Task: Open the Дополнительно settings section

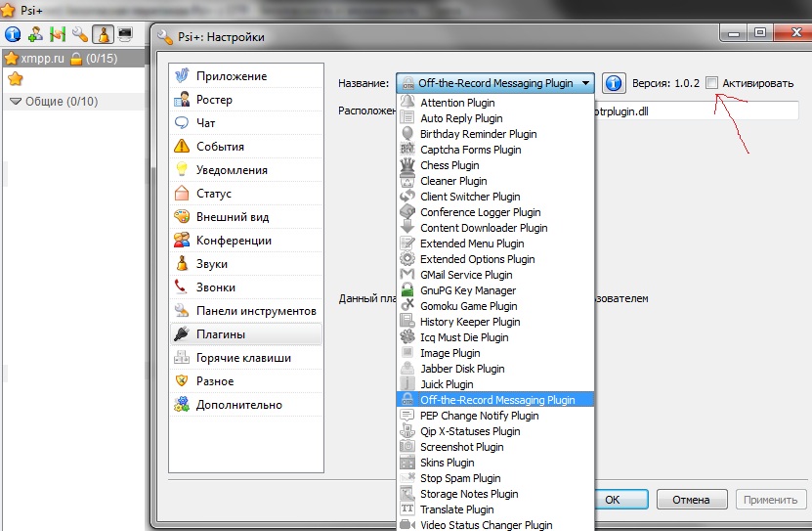Action: coord(246,405)
